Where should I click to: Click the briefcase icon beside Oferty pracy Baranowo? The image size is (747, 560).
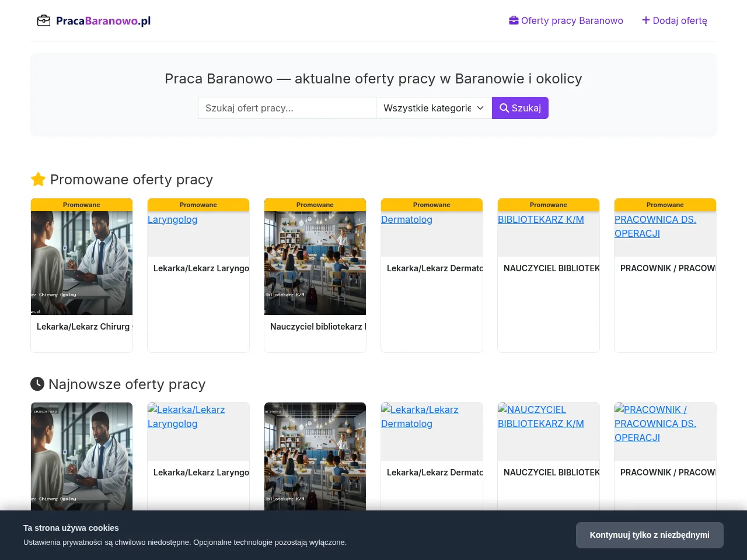[x=514, y=20]
